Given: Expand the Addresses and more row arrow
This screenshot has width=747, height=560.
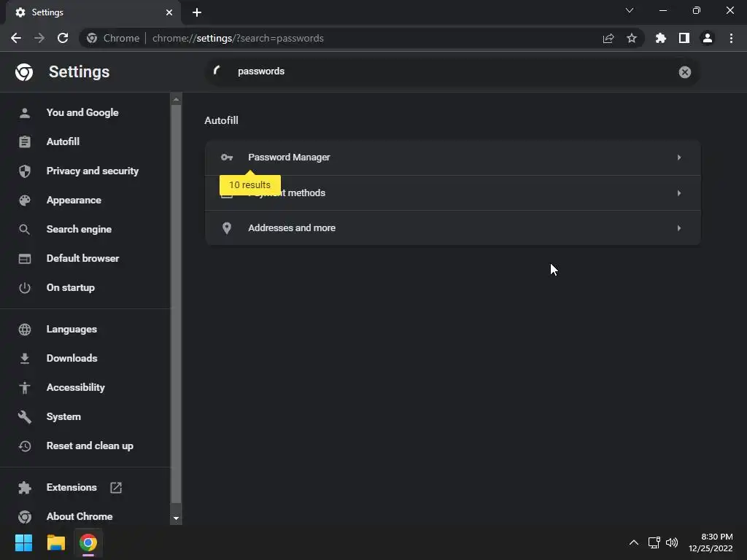Looking at the screenshot, I should point(679,228).
